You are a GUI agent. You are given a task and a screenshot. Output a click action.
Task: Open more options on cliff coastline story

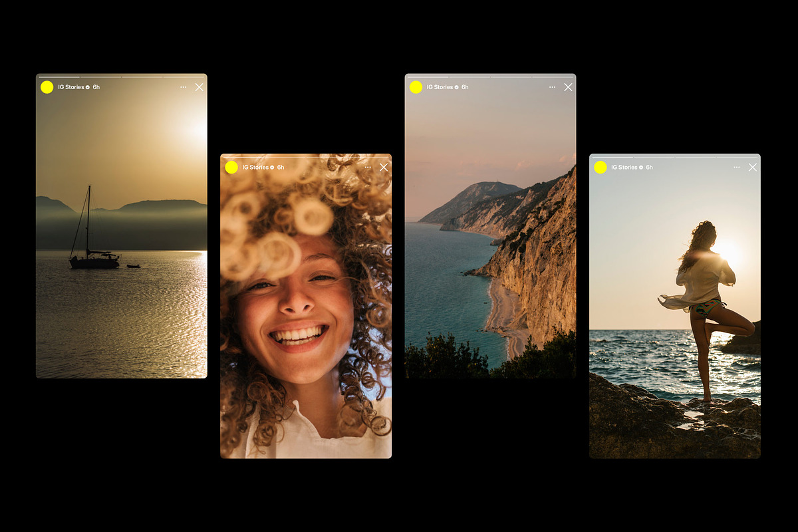[x=552, y=87]
